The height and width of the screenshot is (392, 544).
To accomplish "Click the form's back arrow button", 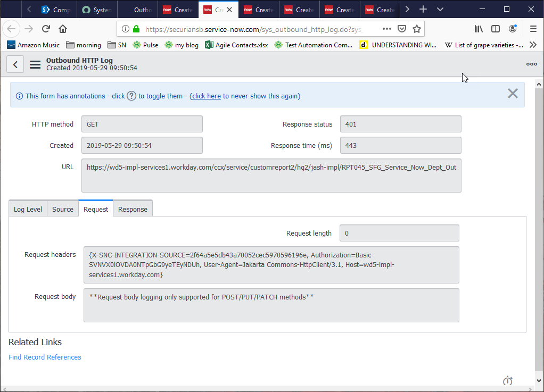I will click(x=15, y=64).
